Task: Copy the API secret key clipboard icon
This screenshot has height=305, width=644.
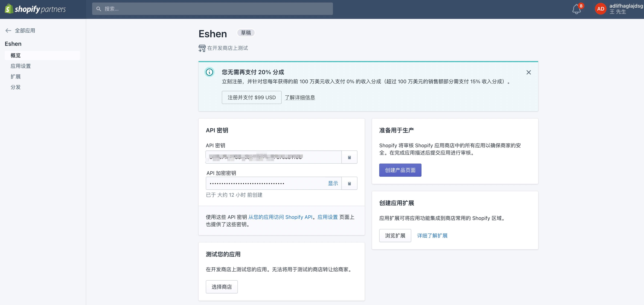Action: point(349,184)
